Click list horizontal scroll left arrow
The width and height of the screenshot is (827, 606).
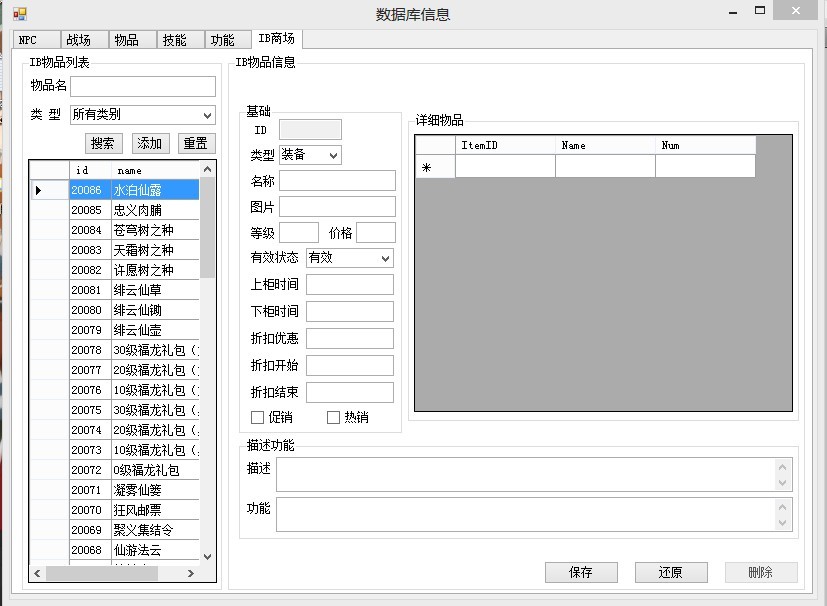[37, 573]
